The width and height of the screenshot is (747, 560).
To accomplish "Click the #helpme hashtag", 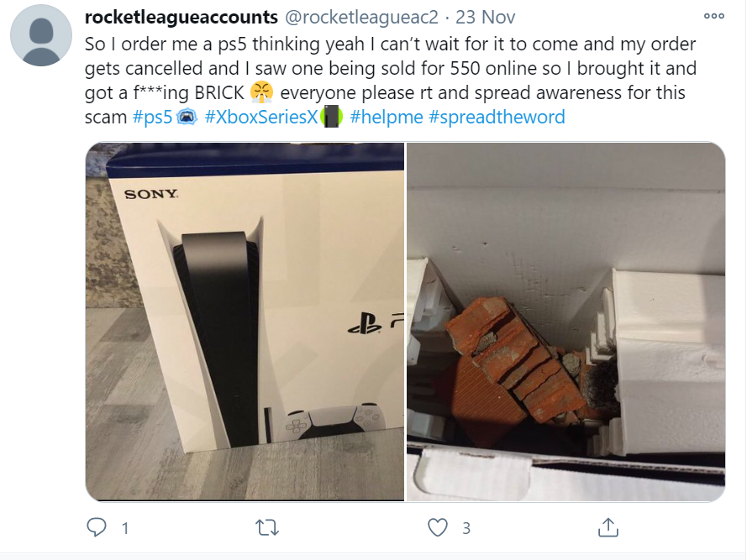I will tap(387, 118).
